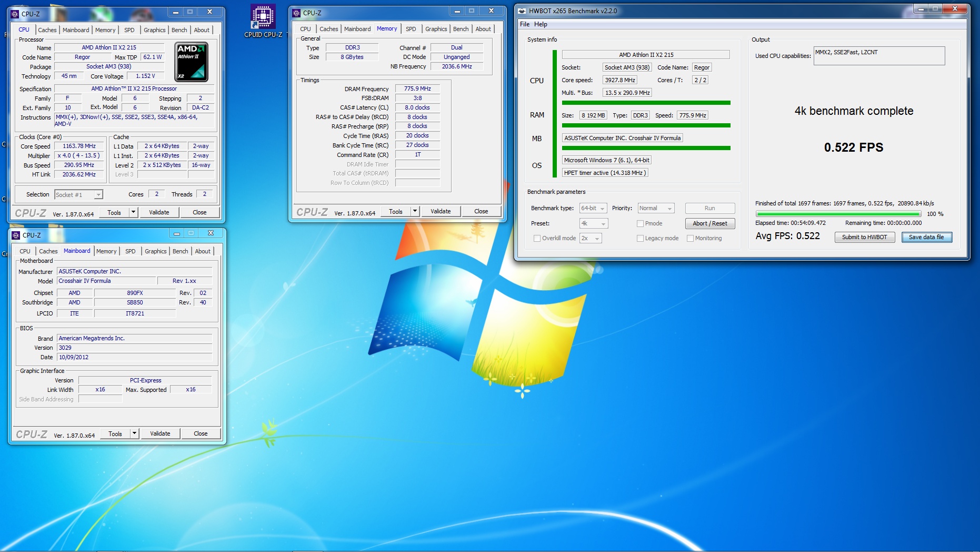Open the About tab in the Memory window
The height and width of the screenshot is (552, 980).
click(483, 29)
